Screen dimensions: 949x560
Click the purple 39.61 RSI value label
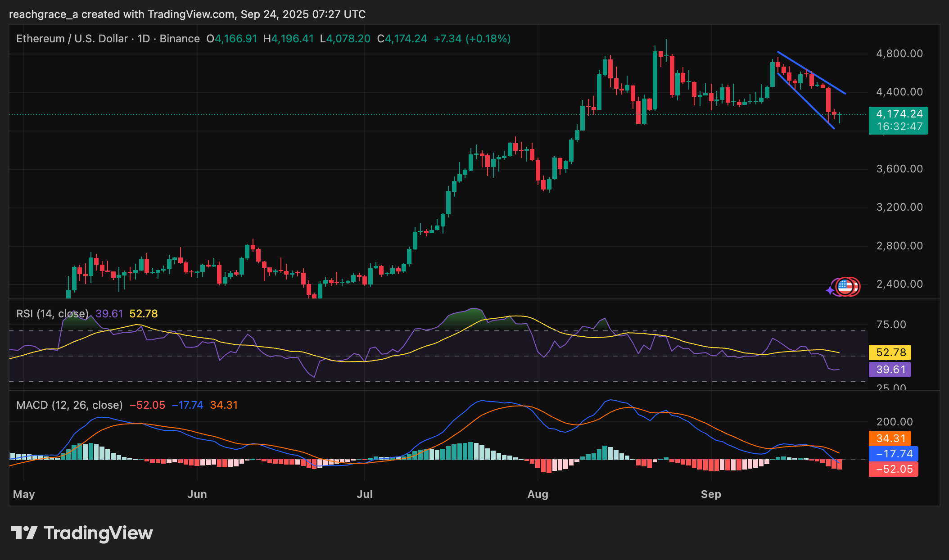(890, 370)
